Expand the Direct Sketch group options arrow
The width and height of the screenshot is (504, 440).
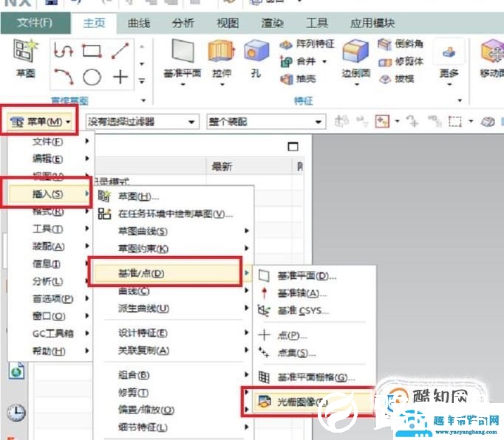(143, 100)
